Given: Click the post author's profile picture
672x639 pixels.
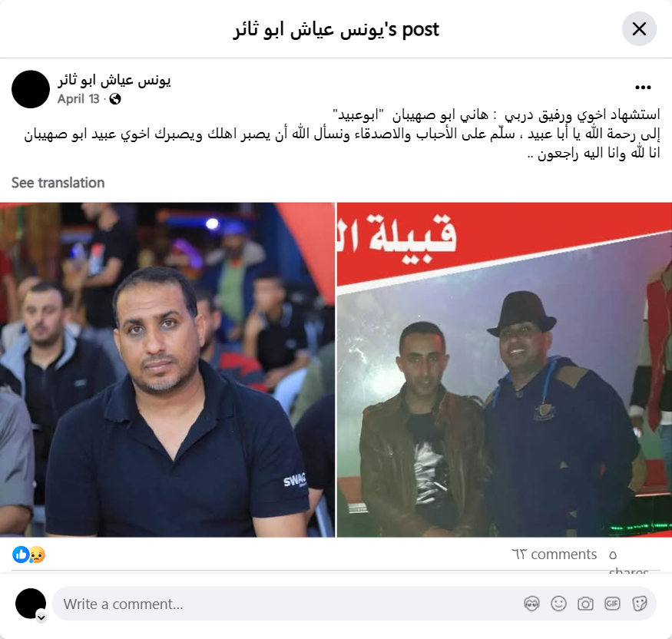Looking at the screenshot, I should [x=31, y=89].
